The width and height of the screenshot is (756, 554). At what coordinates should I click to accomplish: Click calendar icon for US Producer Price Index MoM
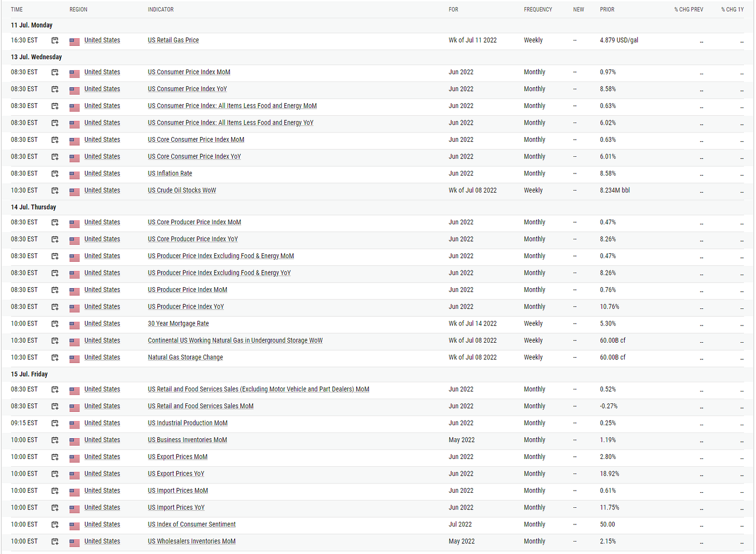click(x=55, y=290)
